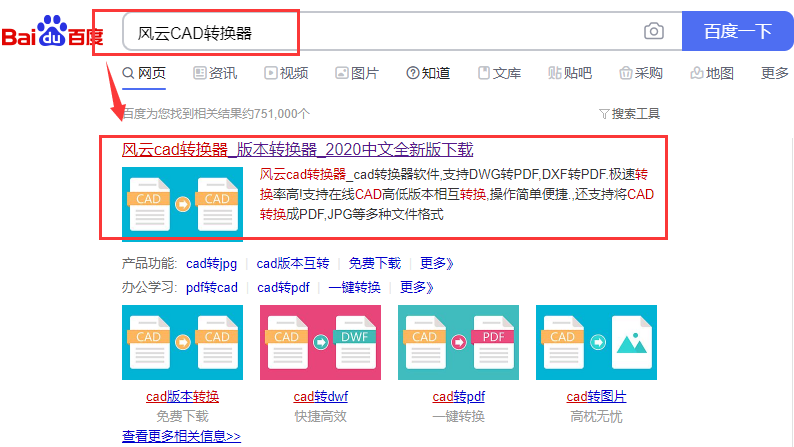Open the pdf转cad link
The height and width of the screenshot is (447, 794).
point(212,288)
